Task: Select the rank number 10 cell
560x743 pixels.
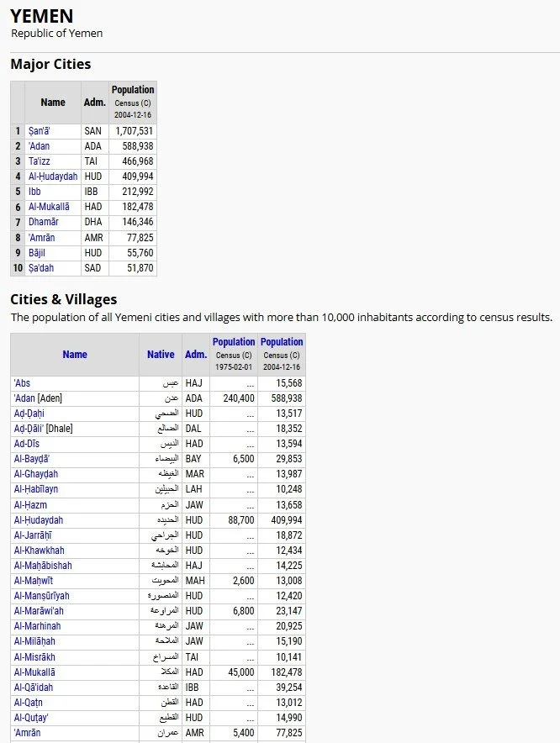Action: pos(18,268)
